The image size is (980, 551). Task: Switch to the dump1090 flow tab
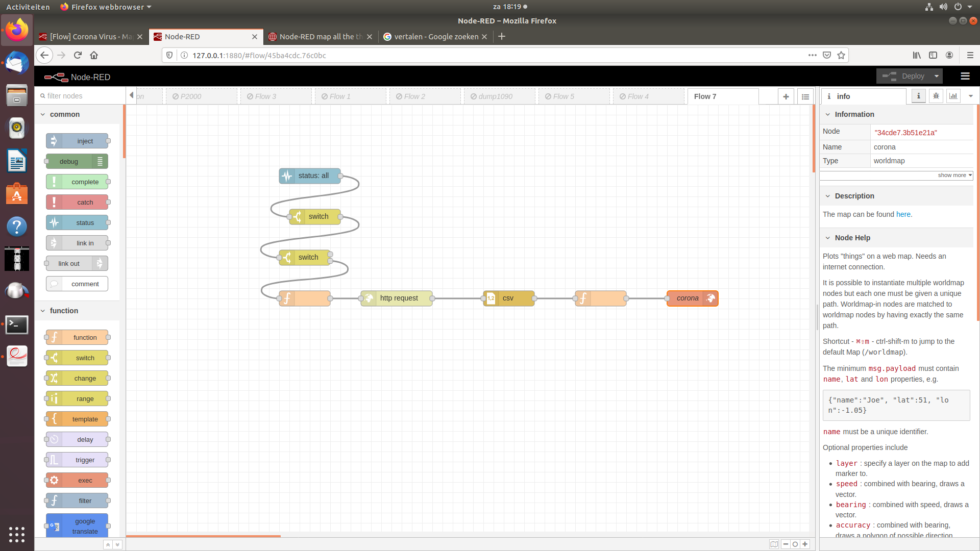(x=494, y=96)
